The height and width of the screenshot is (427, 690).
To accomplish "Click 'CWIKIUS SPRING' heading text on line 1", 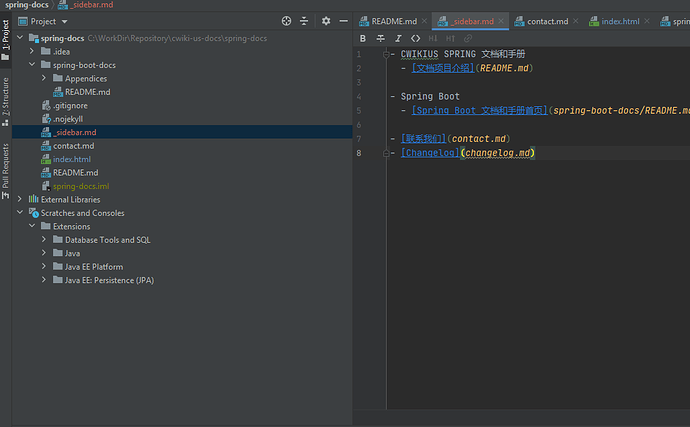I will click(438, 54).
